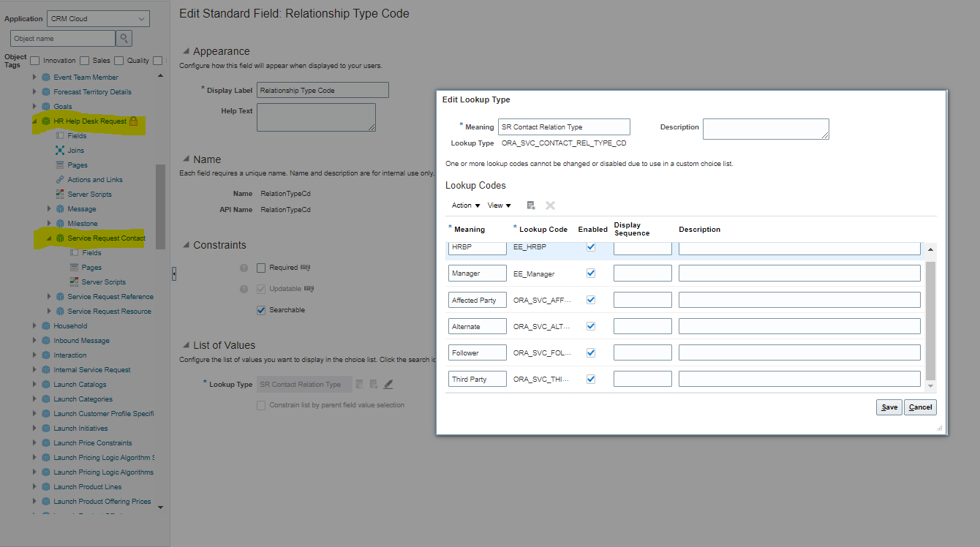
Task: Enable the Required constraint checkbox
Action: (x=262, y=268)
